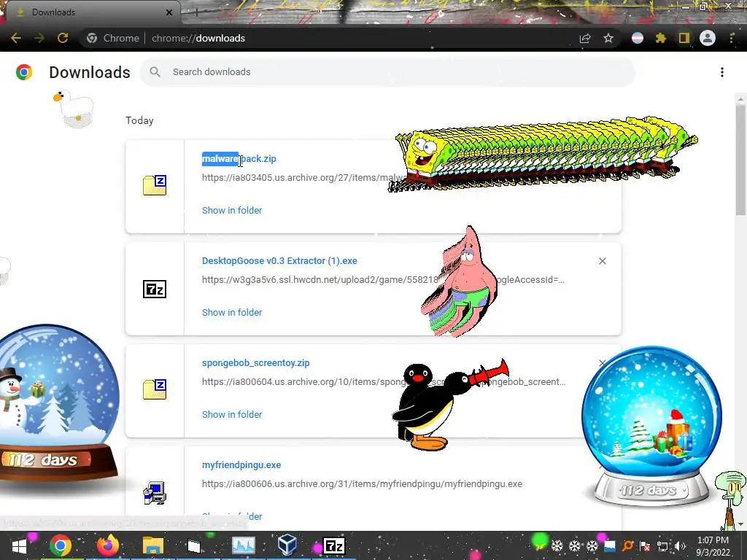Click the Patrick Star screen toy

460,282
